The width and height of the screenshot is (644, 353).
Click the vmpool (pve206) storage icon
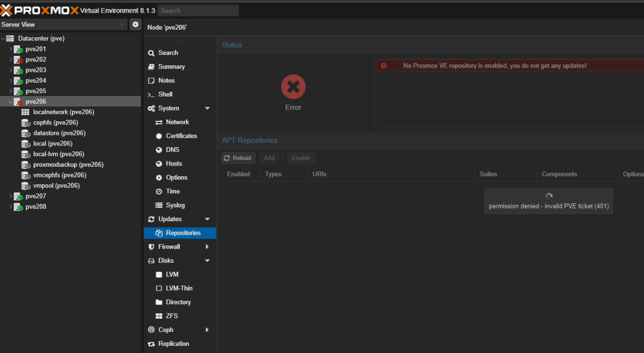(x=25, y=186)
